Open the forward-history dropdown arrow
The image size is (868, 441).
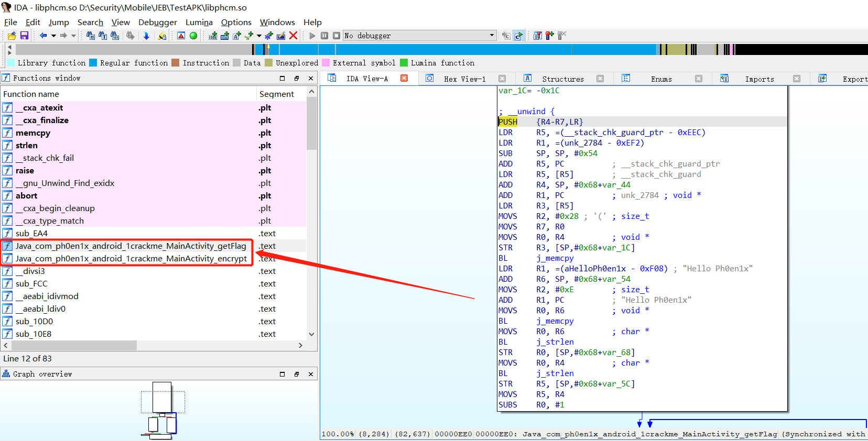73,36
